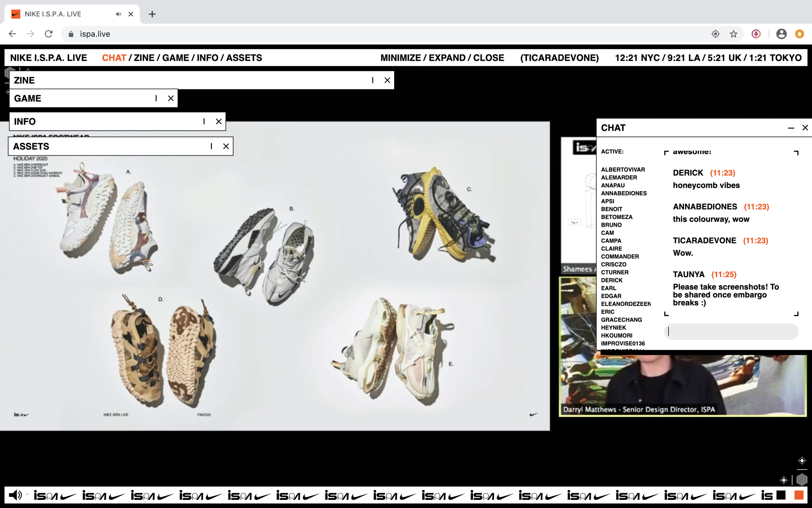
Task: Restore the ZINE panel using its bar icon
Action: pos(373,80)
